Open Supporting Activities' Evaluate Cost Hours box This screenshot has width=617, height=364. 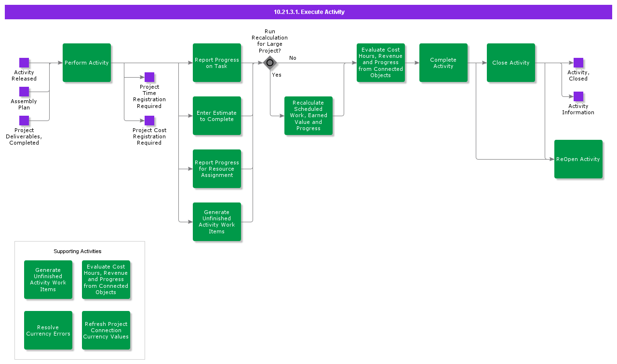tap(106, 280)
